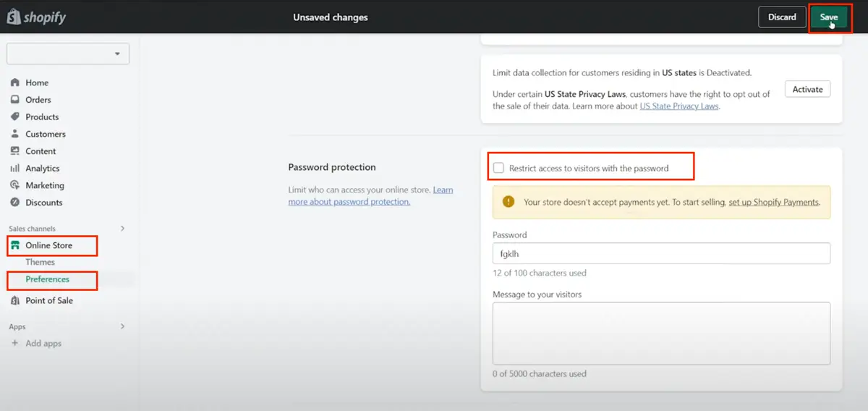Open Content menu item
The height and width of the screenshot is (411, 868).
tap(41, 151)
